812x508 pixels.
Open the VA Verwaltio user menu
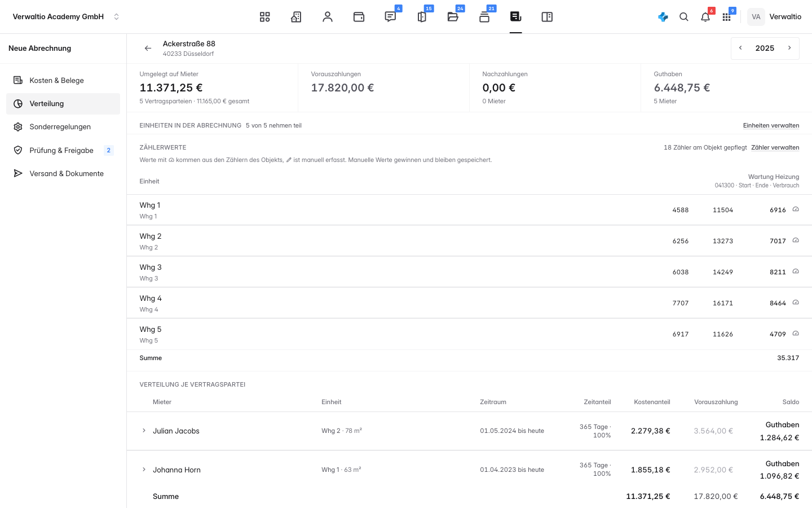tap(774, 17)
